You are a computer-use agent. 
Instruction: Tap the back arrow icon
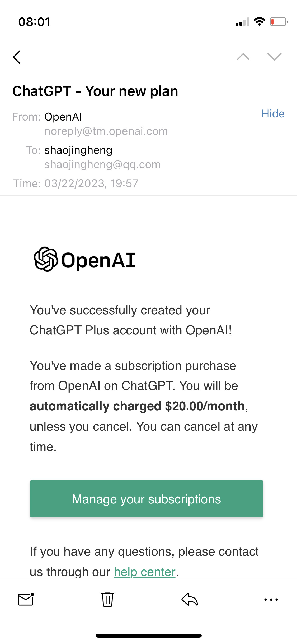coord(17,57)
